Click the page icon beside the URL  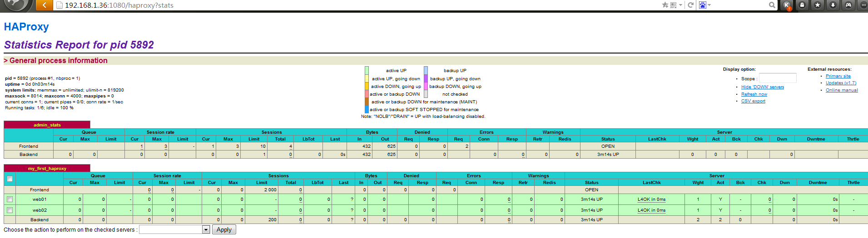59,5
